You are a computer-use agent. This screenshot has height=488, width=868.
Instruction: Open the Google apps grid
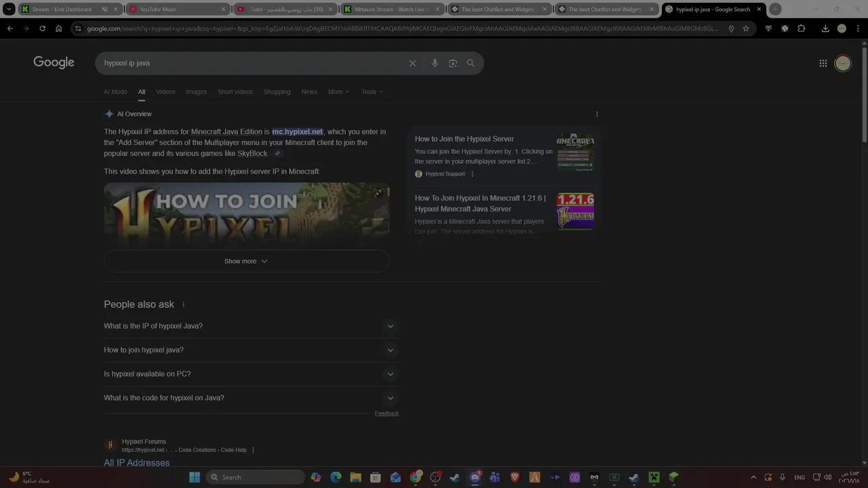coord(823,63)
